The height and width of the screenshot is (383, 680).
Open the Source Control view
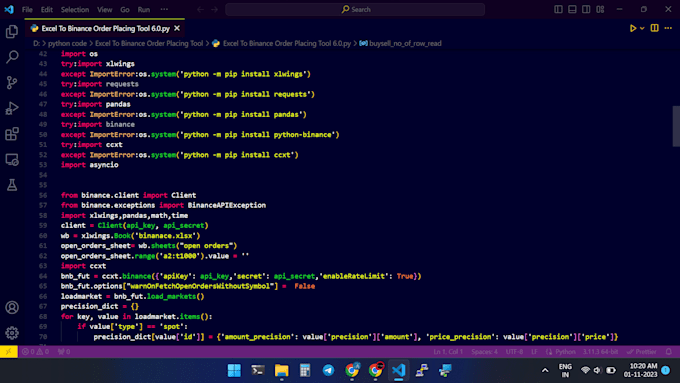click(x=12, y=82)
